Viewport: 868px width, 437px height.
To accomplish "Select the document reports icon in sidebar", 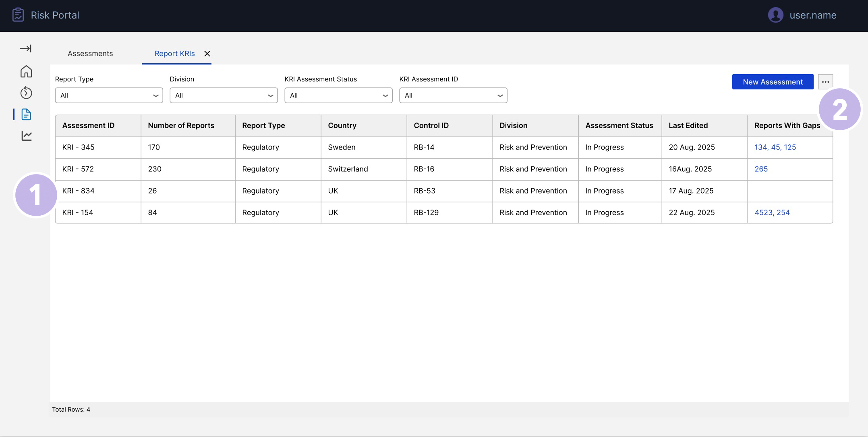I will [x=26, y=114].
